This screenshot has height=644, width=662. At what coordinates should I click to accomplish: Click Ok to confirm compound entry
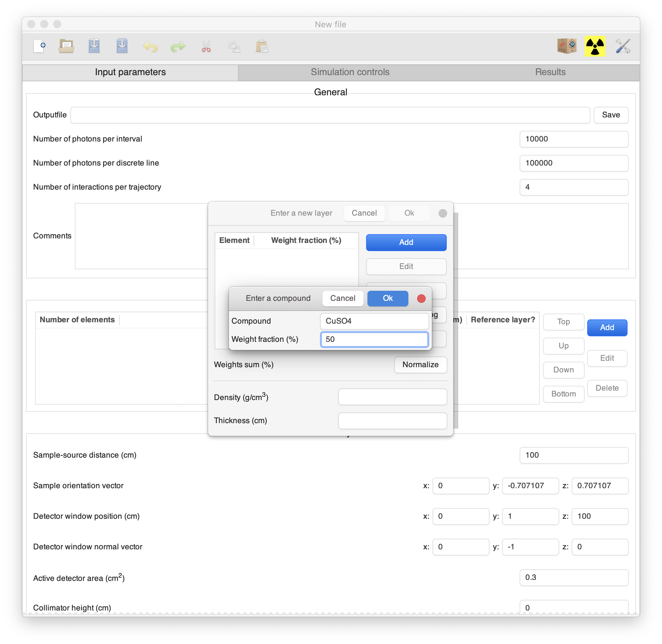(388, 298)
